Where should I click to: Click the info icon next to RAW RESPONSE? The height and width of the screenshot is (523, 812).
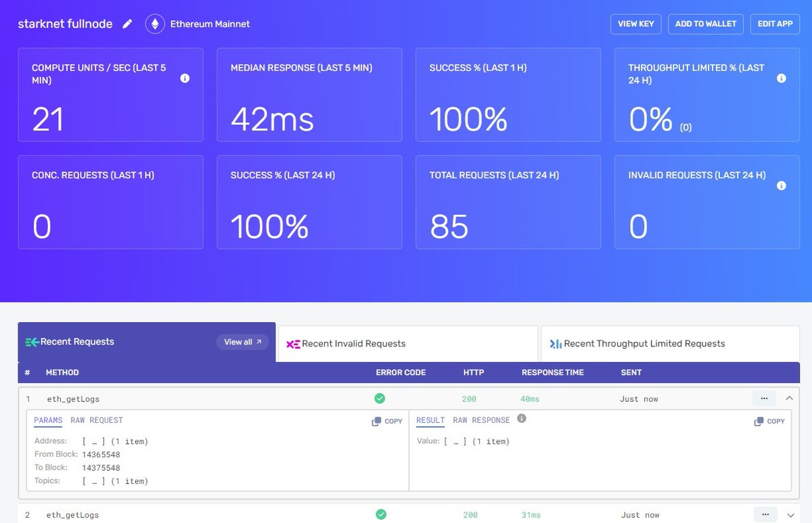click(520, 419)
